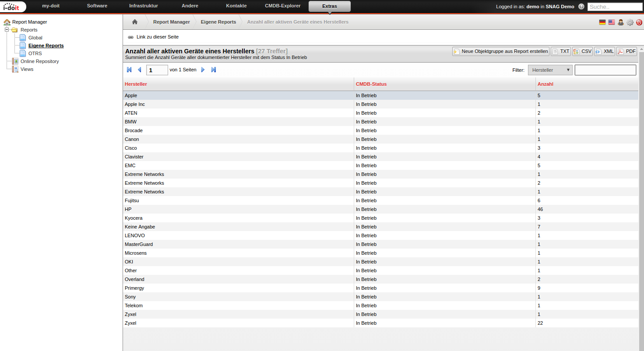
Task: Click the Suche search field
Action: (x=615, y=7)
